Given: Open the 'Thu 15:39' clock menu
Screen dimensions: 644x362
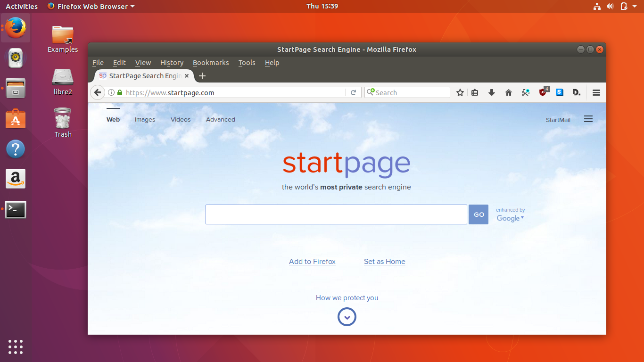Looking at the screenshot, I should click(322, 6).
